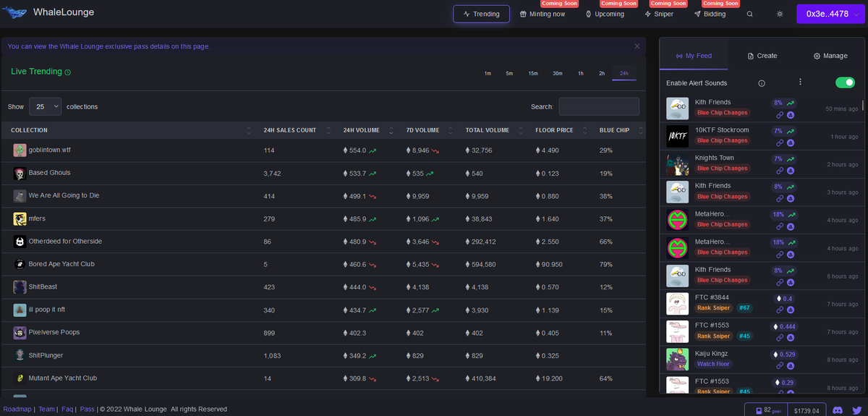Click the clock icon beside Live Trending
The image size is (868, 416).
(68, 72)
